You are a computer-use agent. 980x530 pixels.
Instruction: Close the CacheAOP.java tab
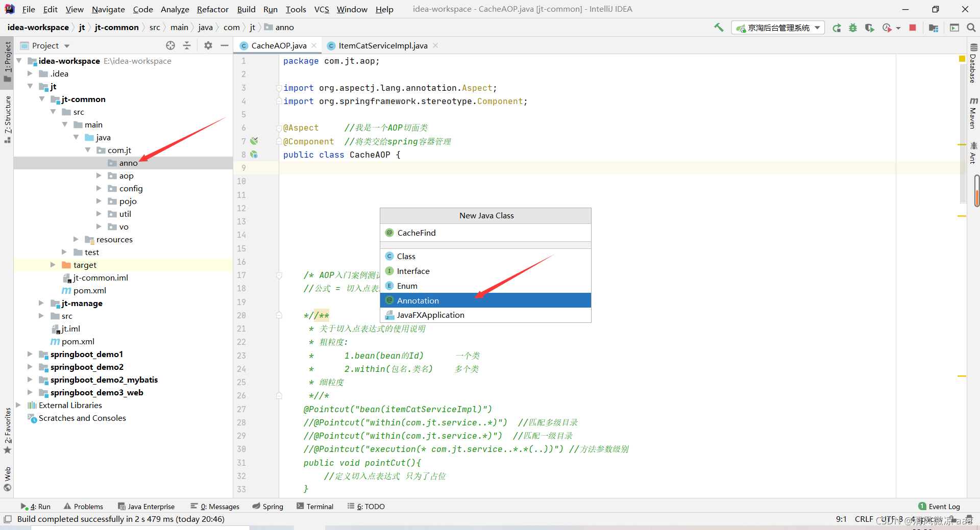(314, 45)
